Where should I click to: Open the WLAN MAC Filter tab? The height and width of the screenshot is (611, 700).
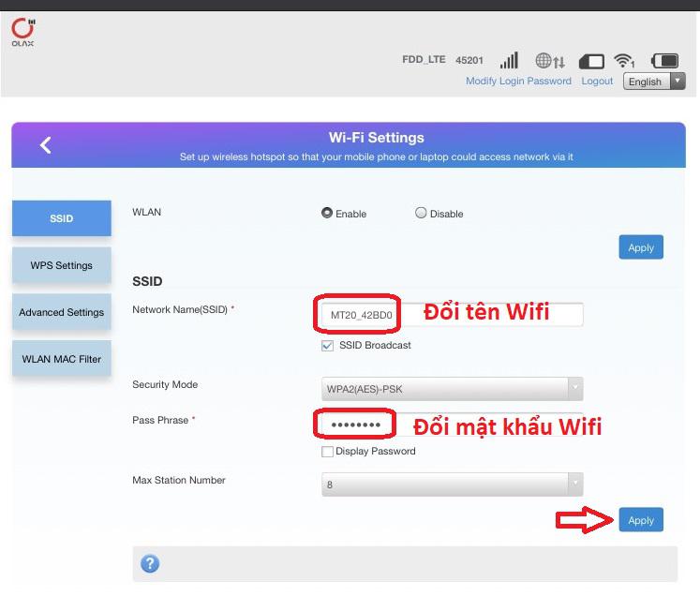click(62, 359)
